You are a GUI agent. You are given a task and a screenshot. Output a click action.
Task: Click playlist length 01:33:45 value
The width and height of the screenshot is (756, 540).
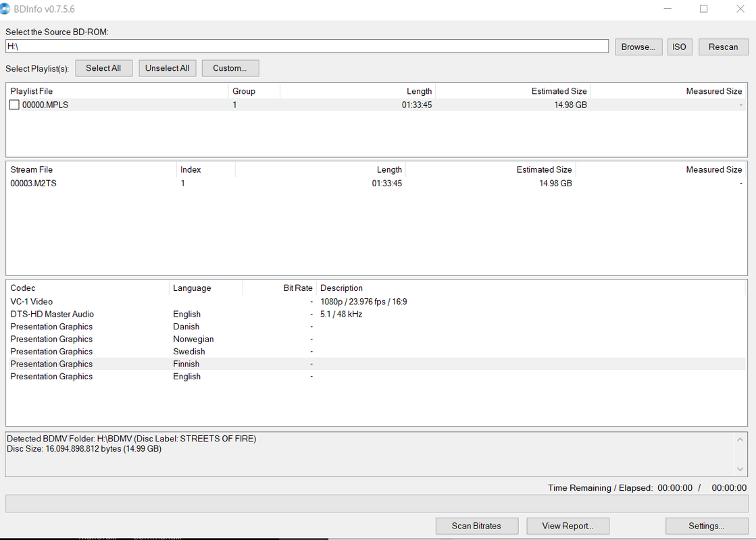point(417,105)
